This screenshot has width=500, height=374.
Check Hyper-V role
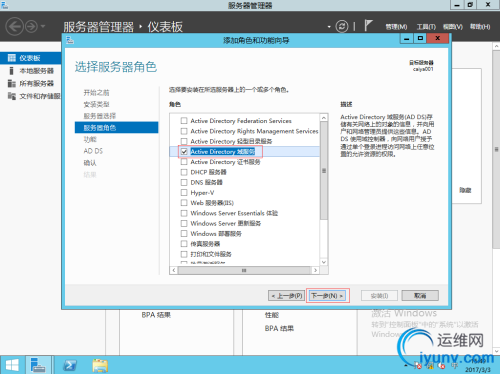click(x=184, y=193)
